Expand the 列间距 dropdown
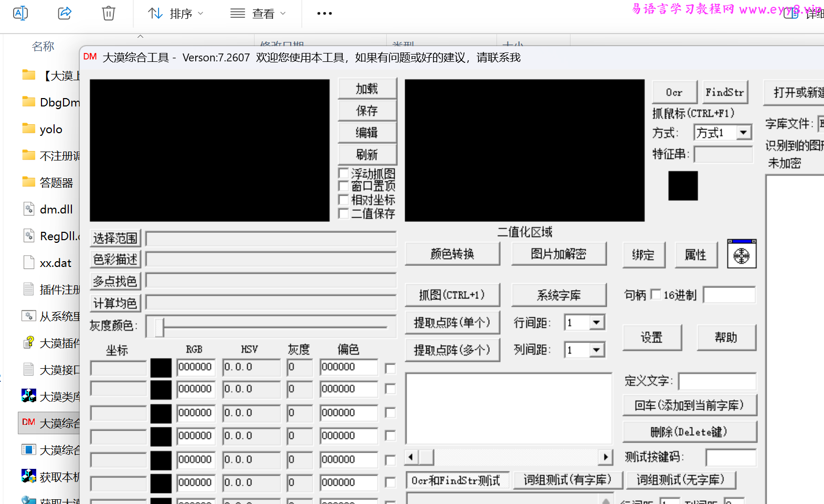This screenshot has height=504, width=824. pyautogui.click(x=596, y=350)
